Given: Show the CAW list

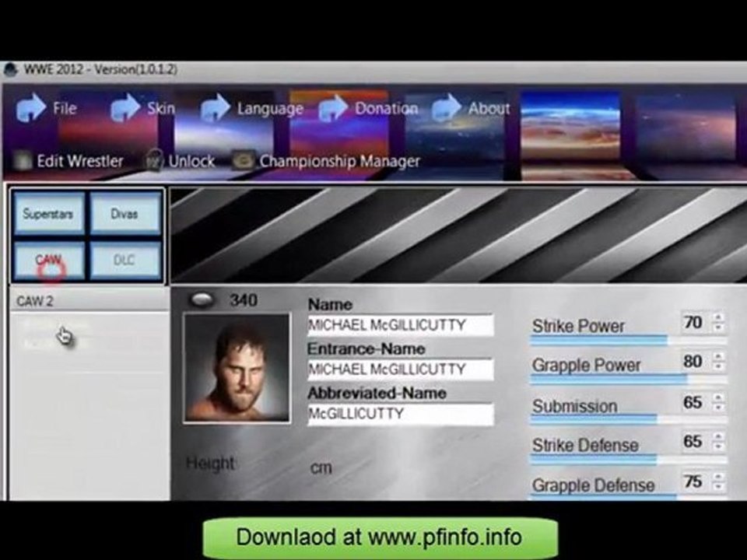Looking at the screenshot, I should click(49, 260).
